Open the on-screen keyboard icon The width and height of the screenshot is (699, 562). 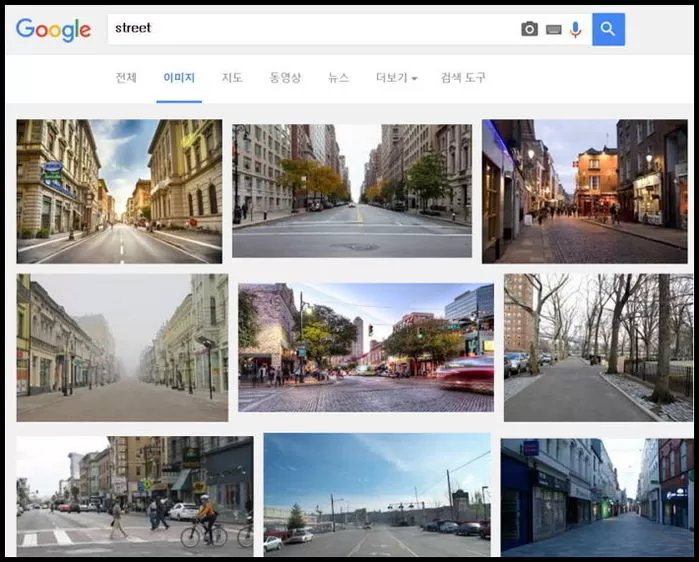click(553, 30)
